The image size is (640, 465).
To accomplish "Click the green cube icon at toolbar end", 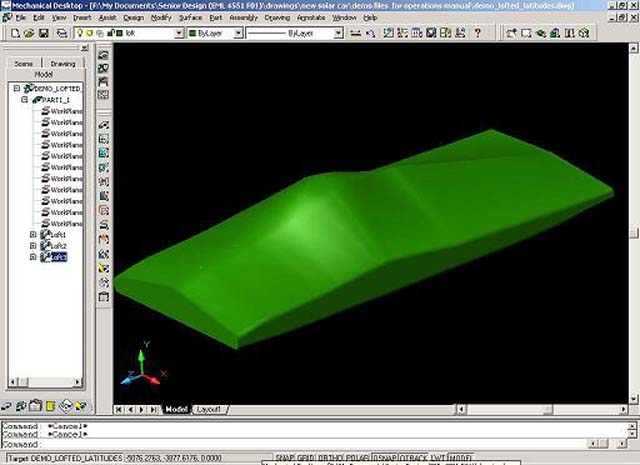I will pos(584,33).
